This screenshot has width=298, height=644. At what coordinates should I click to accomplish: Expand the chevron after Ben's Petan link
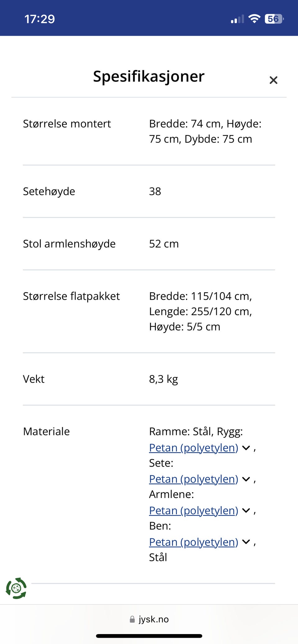tap(246, 542)
